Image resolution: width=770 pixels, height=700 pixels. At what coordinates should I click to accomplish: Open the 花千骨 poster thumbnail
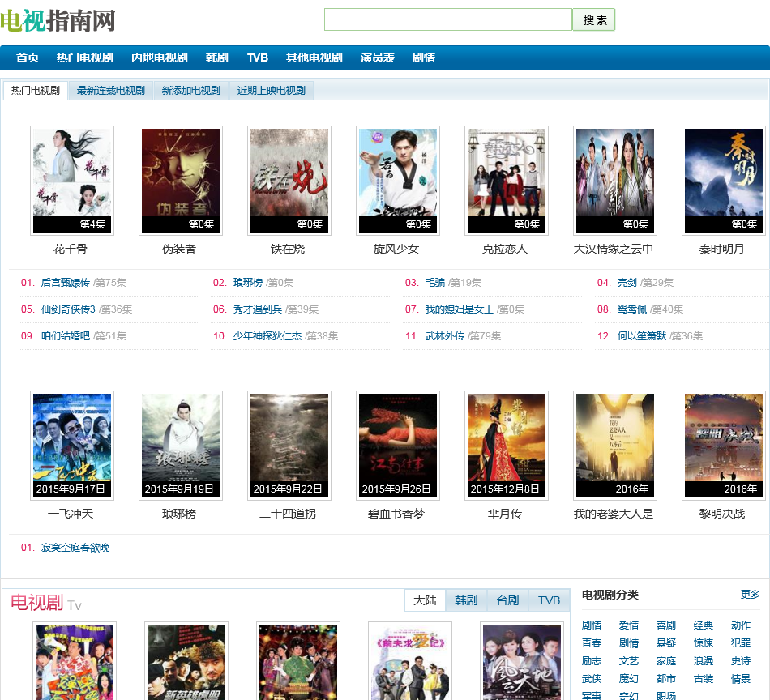point(72,181)
